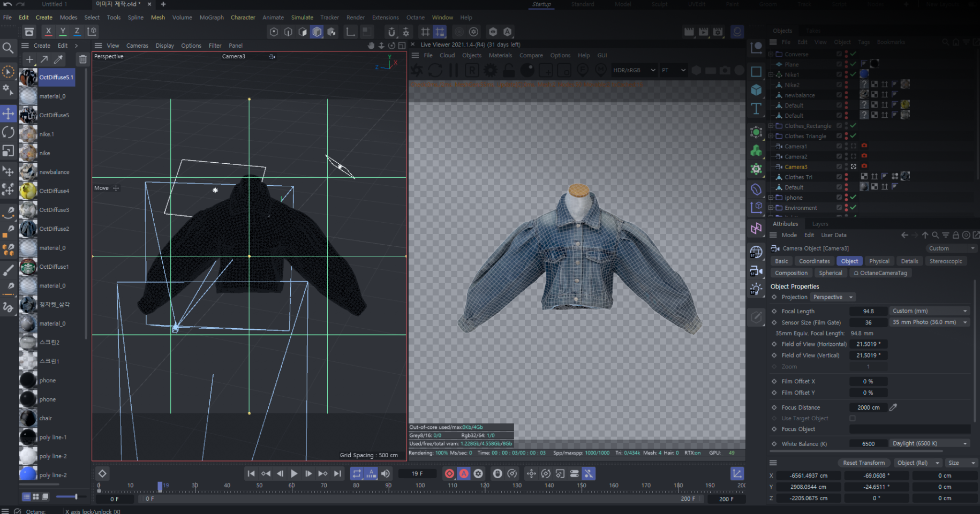Click a visibility dot next to newbalance object
This screenshot has width=980, height=514.
845,95
